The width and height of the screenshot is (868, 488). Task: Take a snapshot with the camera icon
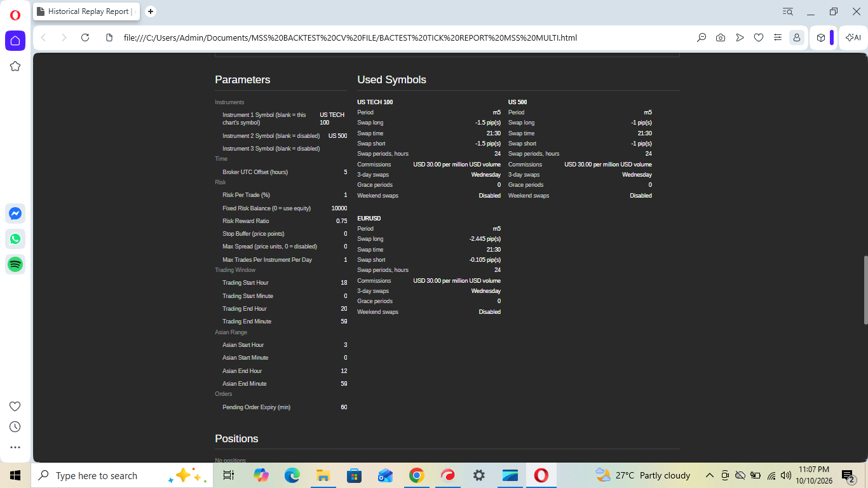tap(721, 37)
